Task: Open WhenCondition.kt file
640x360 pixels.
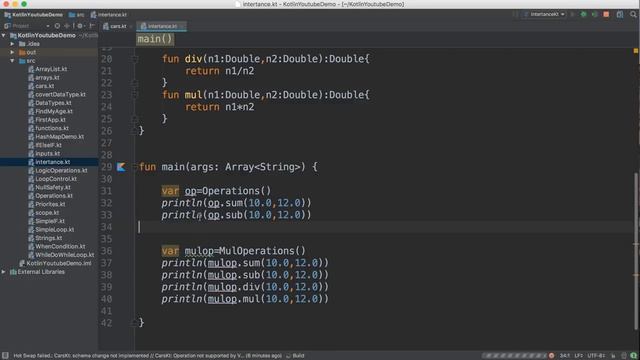Action: click(x=60, y=247)
